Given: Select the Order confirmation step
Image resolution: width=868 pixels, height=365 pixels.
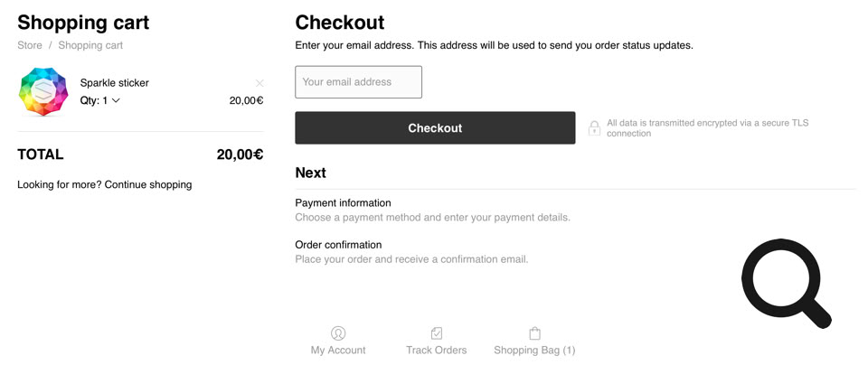Looking at the screenshot, I should coord(338,245).
